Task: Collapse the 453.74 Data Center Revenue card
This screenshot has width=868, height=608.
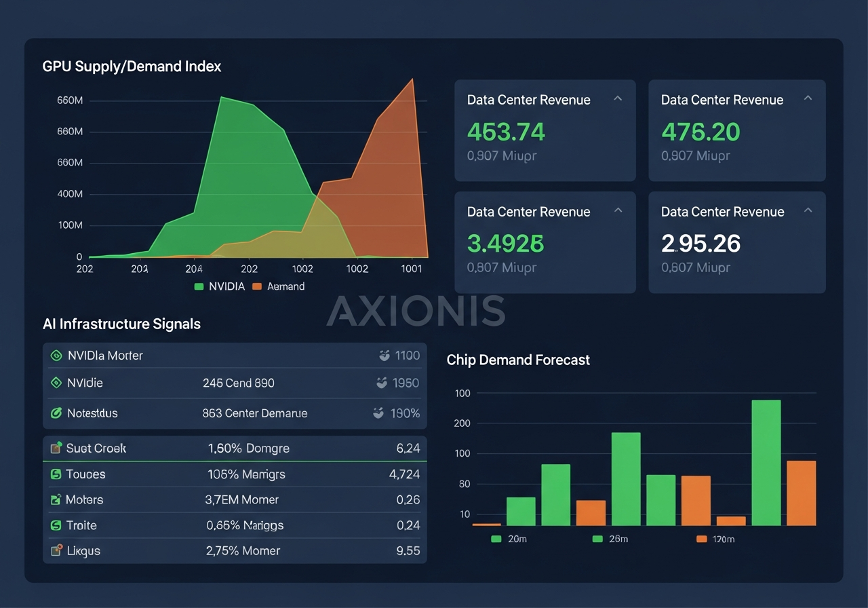Action: tap(618, 98)
